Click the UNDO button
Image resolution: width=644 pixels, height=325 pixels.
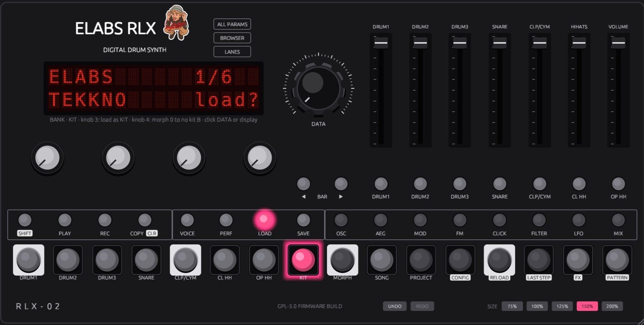[394, 306]
